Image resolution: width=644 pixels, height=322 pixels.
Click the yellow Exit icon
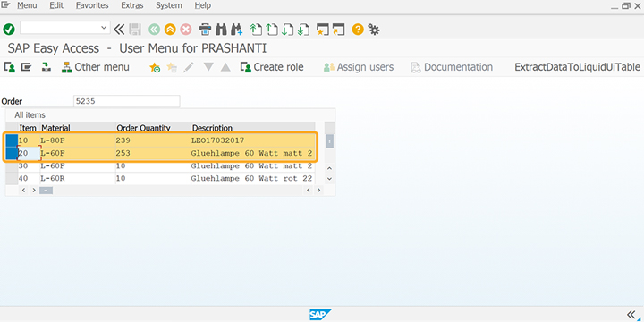pyautogui.click(x=170, y=30)
